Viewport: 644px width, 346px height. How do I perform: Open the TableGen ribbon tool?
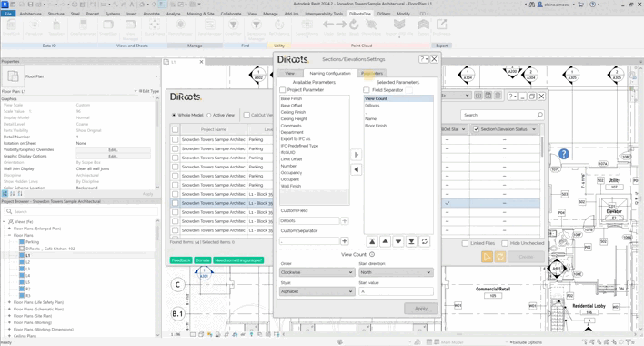pos(56,28)
